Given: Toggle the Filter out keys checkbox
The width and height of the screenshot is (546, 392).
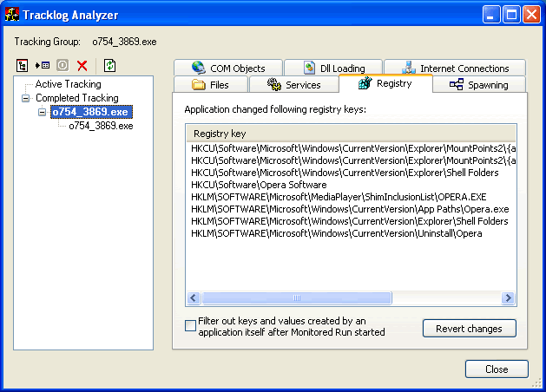Looking at the screenshot, I should 190,326.
